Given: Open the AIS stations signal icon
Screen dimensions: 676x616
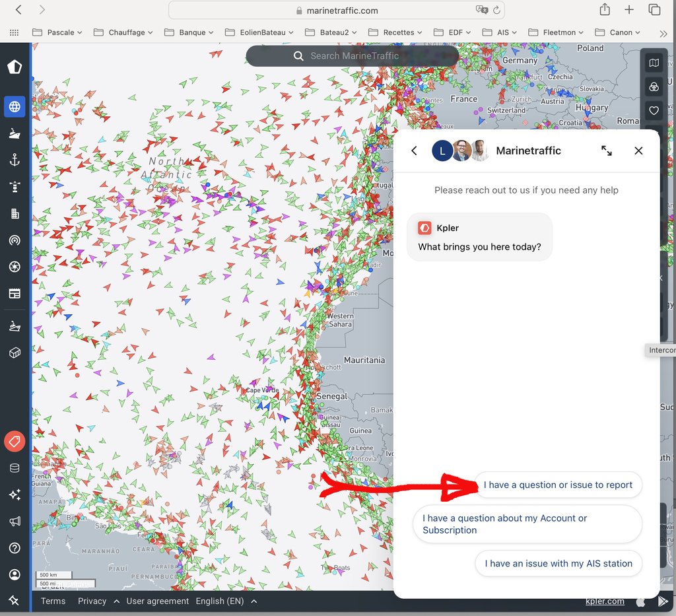Looking at the screenshot, I should click(15, 240).
